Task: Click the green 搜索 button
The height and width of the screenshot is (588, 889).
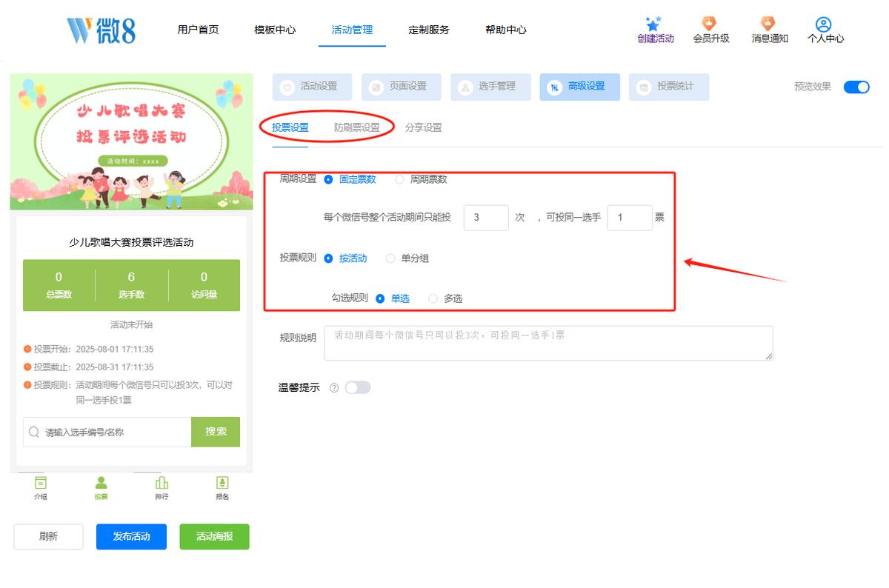Action: pyautogui.click(x=216, y=432)
